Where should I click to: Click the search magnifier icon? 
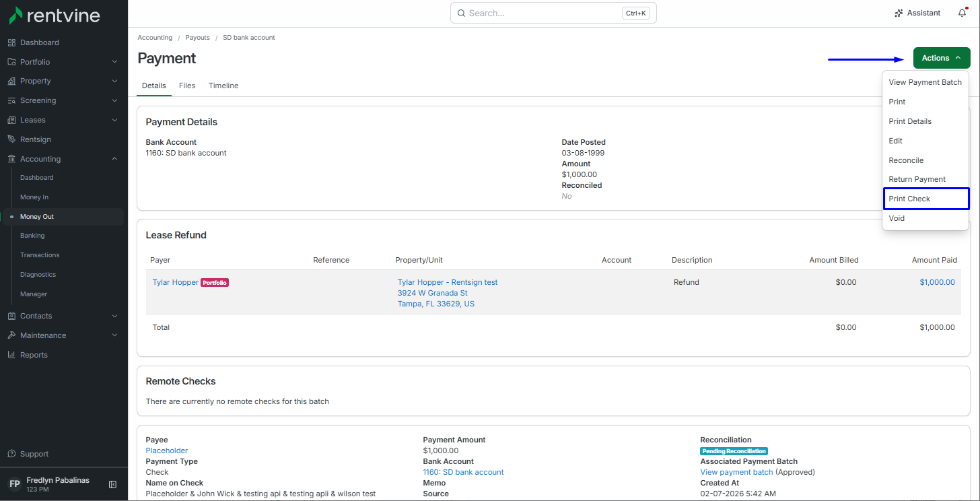point(461,13)
